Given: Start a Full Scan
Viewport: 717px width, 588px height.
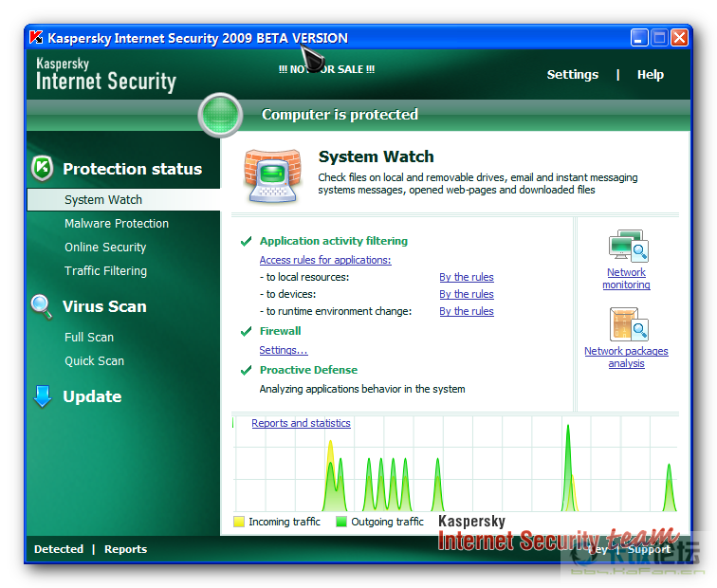Looking at the screenshot, I should tap(89, 337).
